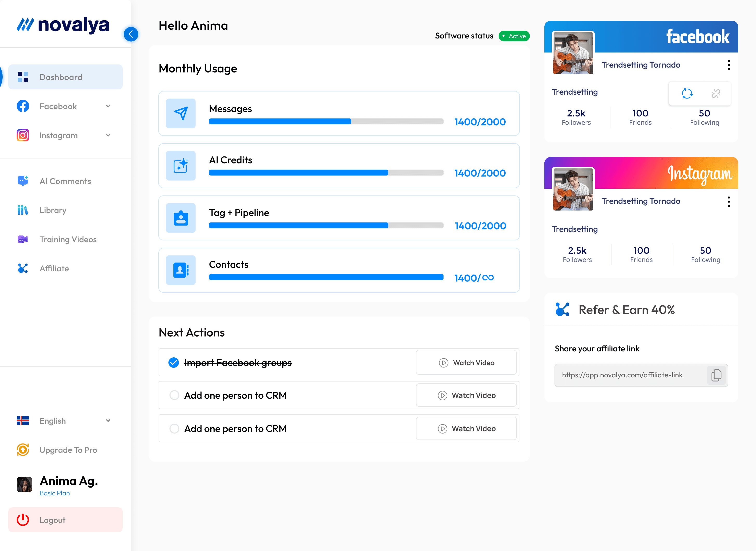Click the Tag + Pipeline usage progress bar

(x=326, y=226)
